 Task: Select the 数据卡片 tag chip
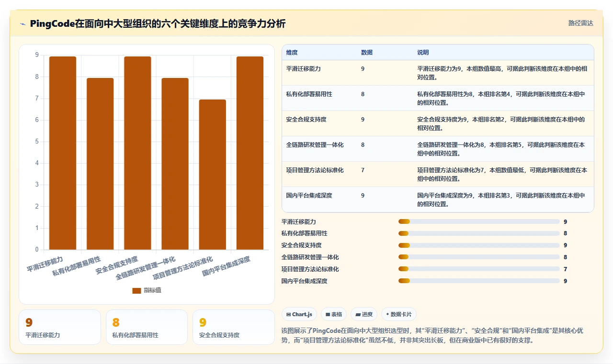click(x=399, y=314)
